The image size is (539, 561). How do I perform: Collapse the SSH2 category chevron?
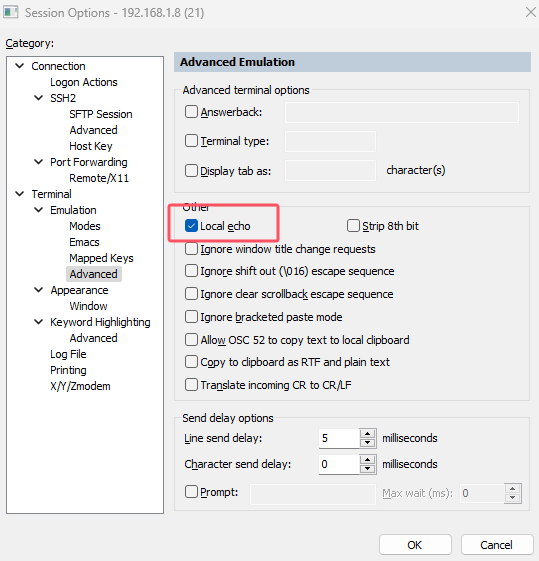(39, 98)
